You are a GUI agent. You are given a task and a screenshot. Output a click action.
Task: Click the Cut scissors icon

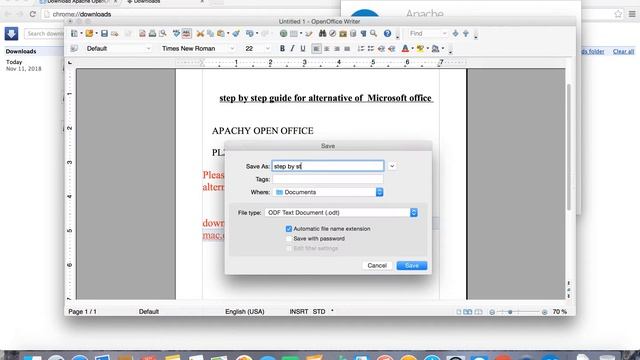(x=200, y=33)
